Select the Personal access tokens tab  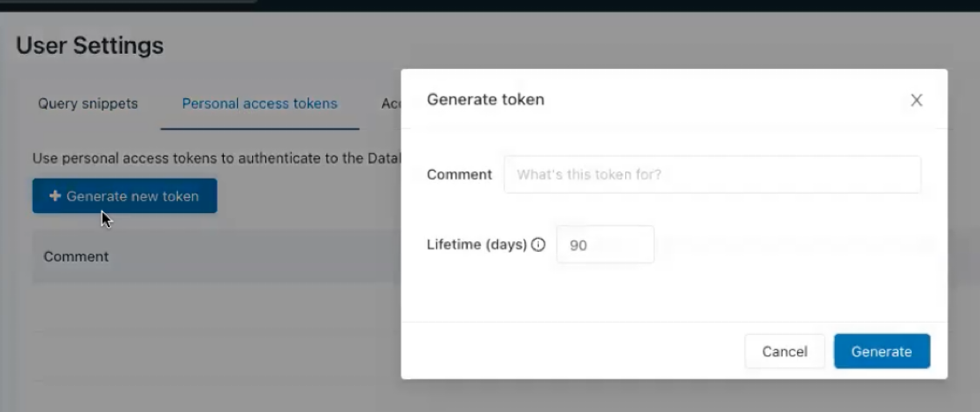tap(259, 103)
